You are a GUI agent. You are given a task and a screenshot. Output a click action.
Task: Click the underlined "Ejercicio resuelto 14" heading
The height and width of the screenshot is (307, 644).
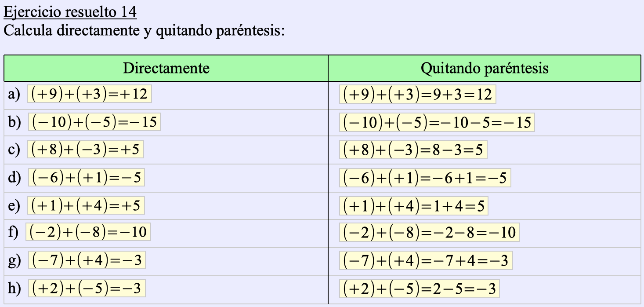pos(70,12)
